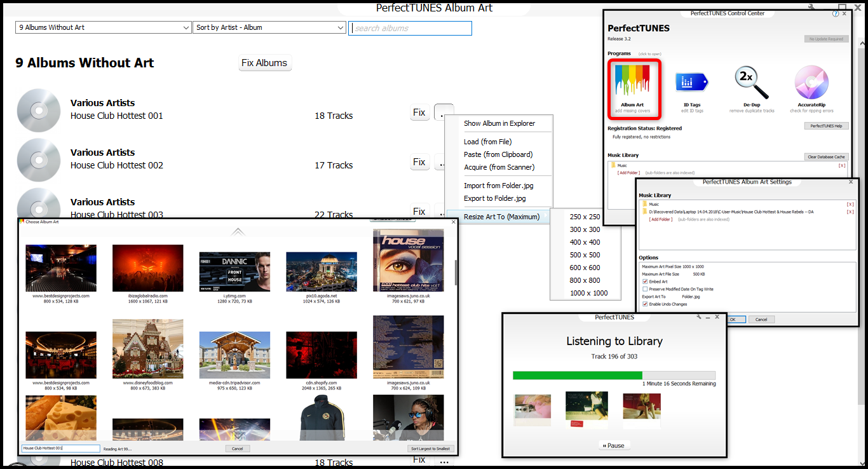Click the Clear Database Cache button

pyautogui.click(x=826, y=157)
